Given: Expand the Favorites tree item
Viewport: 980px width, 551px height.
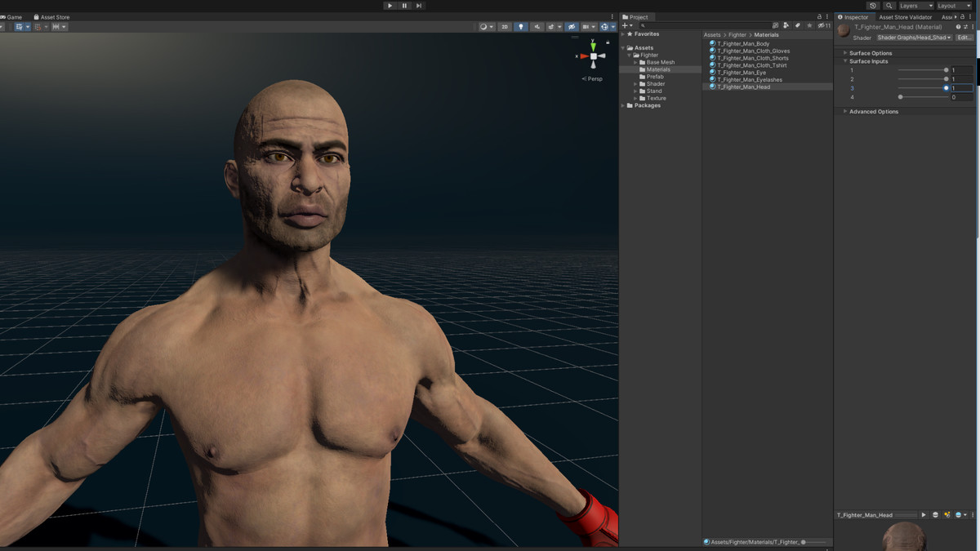Looking at the screenshot, I should [x=623, y=34].
